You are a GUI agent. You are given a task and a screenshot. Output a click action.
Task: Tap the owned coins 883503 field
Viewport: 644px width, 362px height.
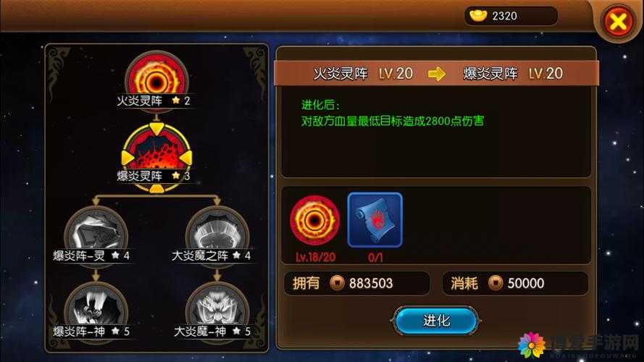(x=357, y=283)
